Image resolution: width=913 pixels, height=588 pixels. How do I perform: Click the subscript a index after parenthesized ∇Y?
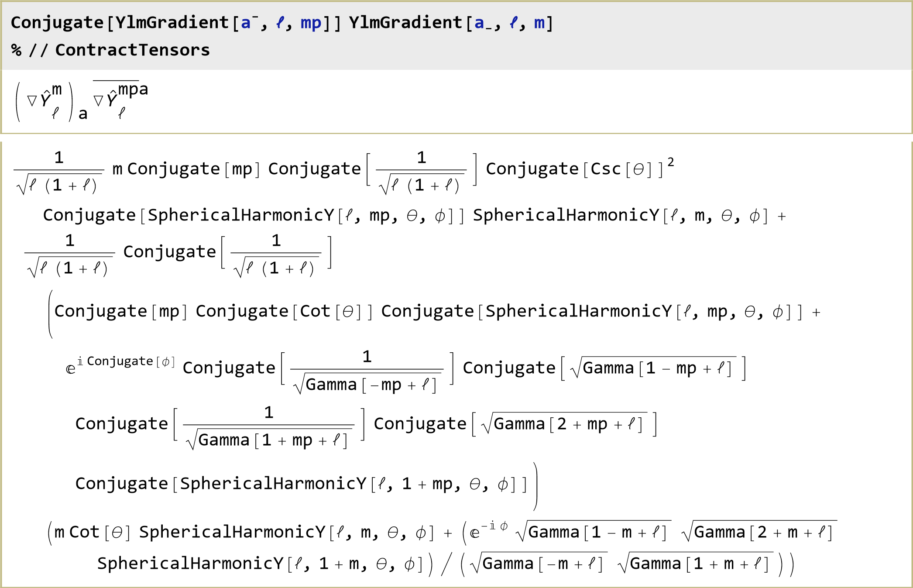click(x=83, y=114)
